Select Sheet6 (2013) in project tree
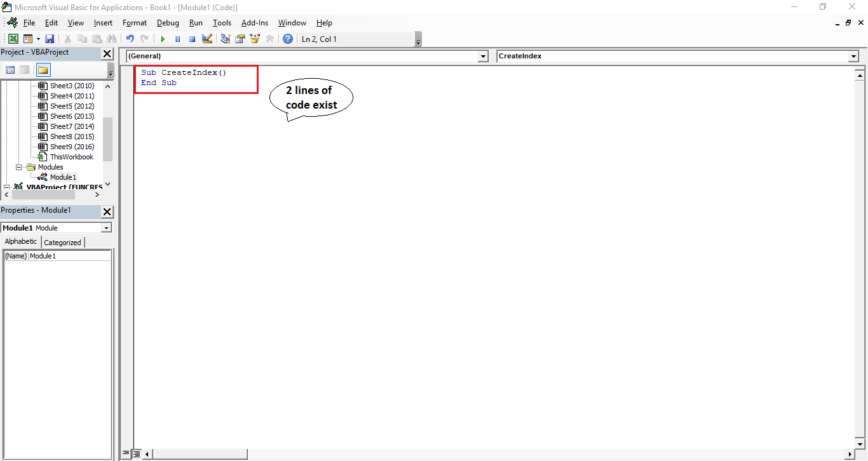This screenshot has height=461, width=868. click(x=72, y=116)
